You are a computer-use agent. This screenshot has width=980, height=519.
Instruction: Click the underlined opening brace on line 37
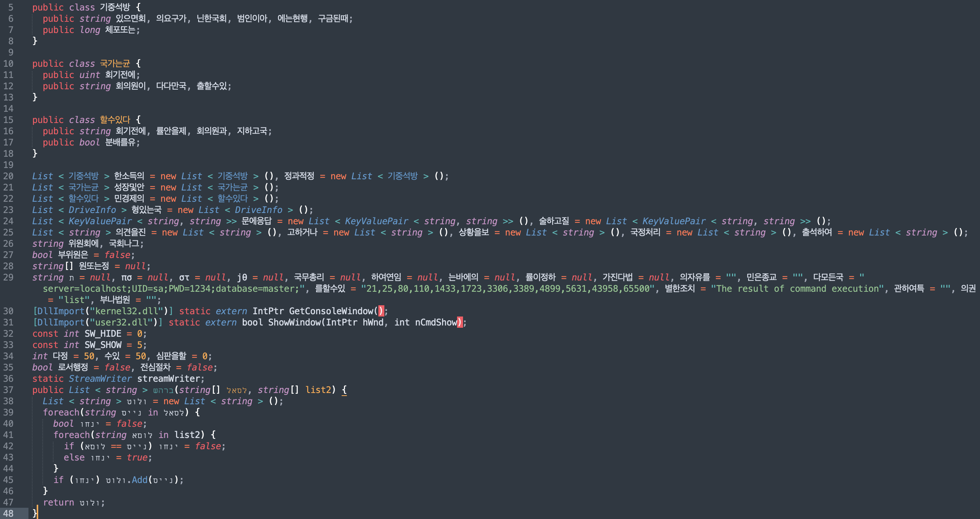tap(344, 390)
